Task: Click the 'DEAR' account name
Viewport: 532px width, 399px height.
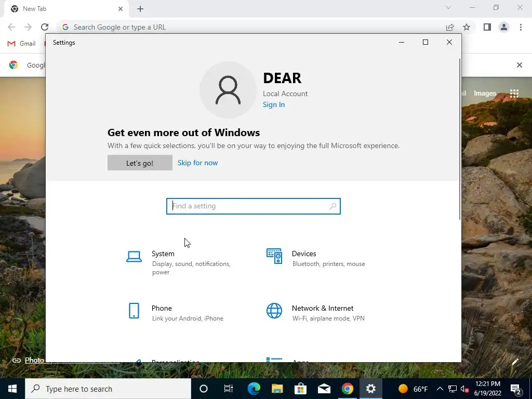Action: click(x=282, y=78)
